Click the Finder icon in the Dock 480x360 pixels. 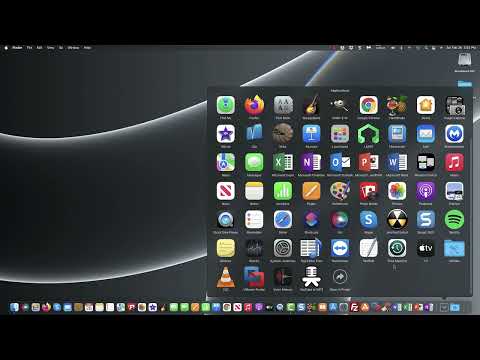tap(14, 307)
